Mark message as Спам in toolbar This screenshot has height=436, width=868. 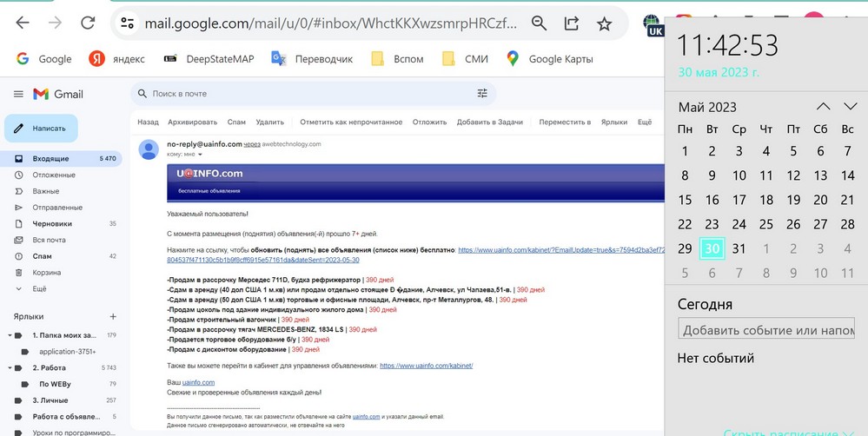236,122
